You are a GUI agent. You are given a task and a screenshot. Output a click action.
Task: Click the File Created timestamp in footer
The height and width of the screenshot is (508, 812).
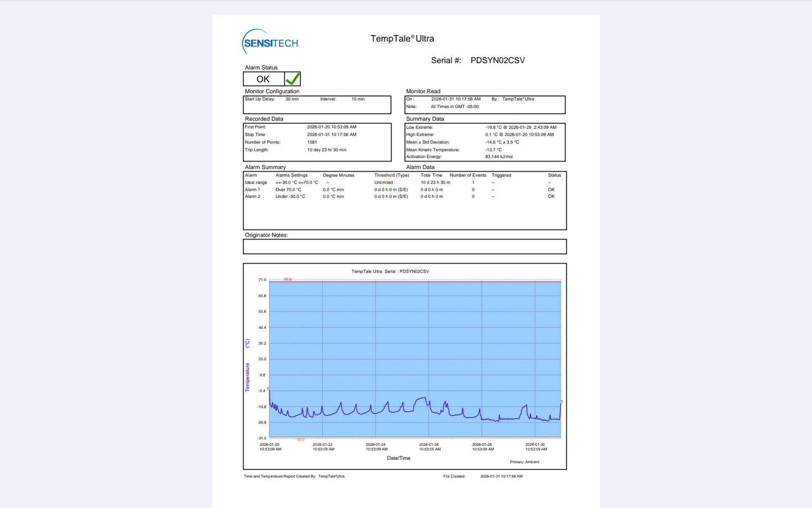[501, 476]
